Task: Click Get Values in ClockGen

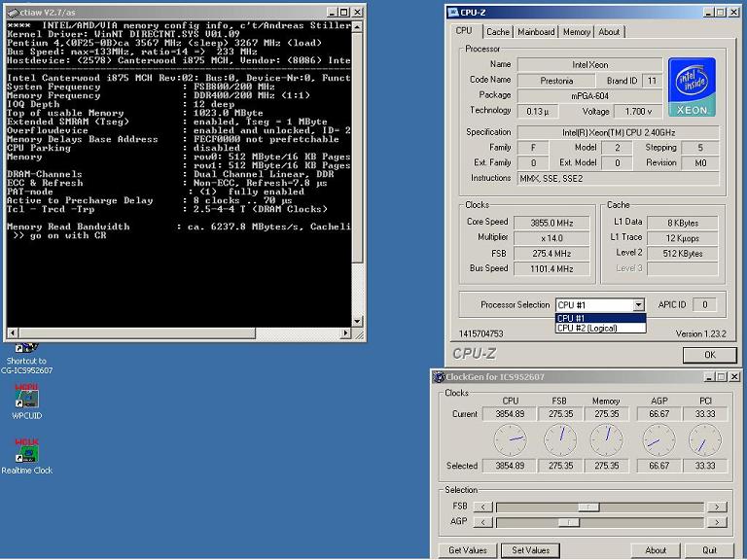Action: [x=467, y=550]
